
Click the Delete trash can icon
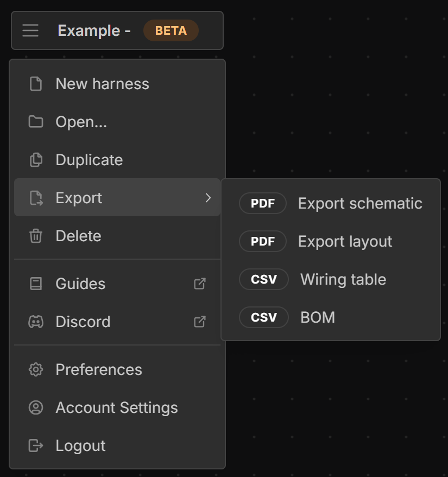click(36, 236)
